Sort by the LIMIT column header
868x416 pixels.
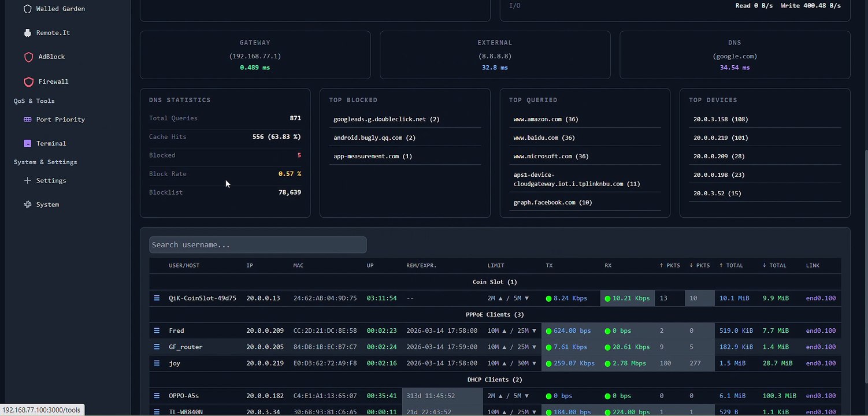click(496, 266)
